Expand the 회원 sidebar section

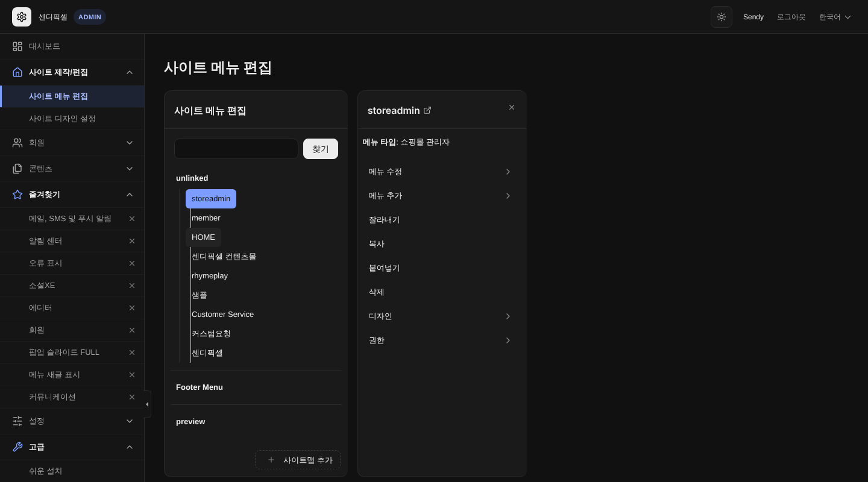point(72,143)
